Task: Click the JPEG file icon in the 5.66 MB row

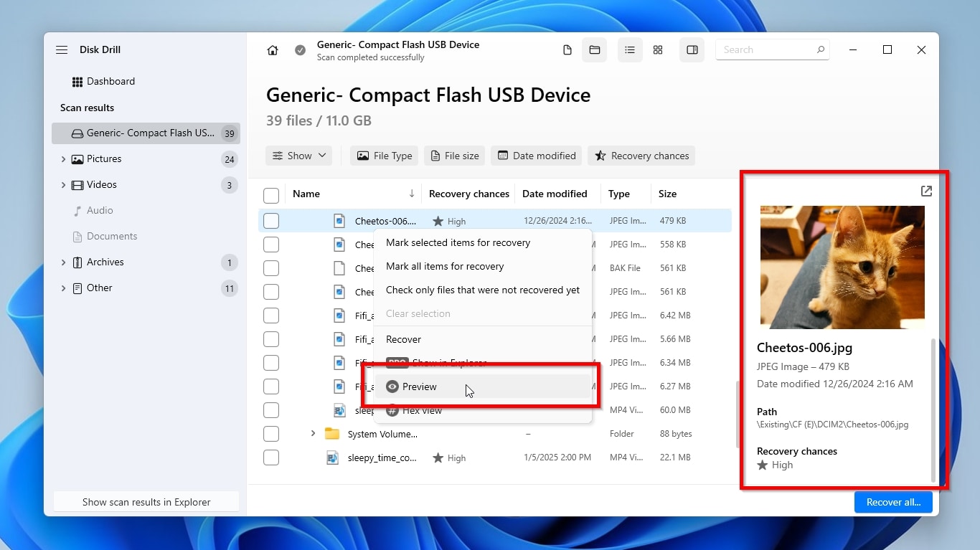Action: pos(339,339)
